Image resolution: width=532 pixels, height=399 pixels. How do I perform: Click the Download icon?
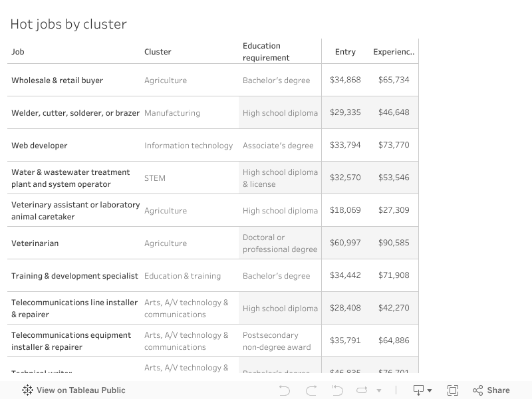419,390
